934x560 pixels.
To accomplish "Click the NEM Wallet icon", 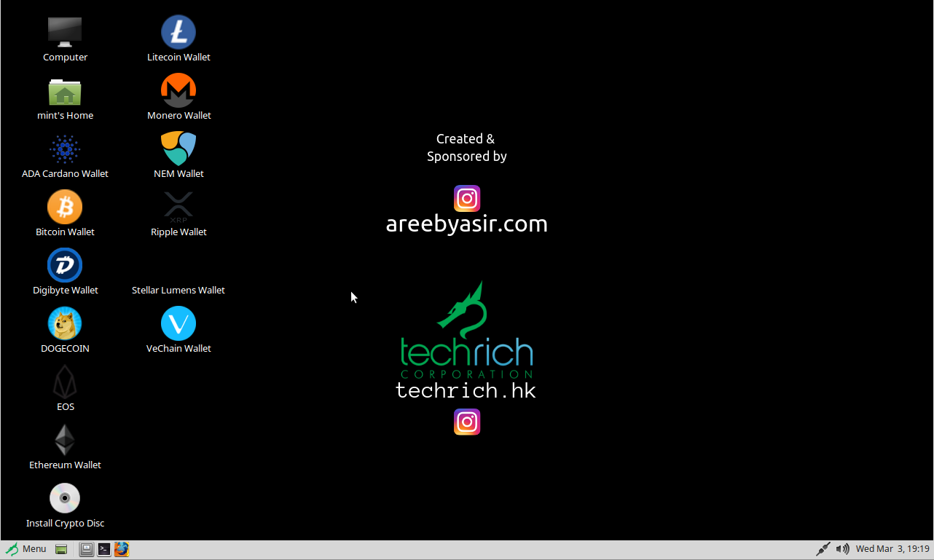I will [x=178, y=149].
